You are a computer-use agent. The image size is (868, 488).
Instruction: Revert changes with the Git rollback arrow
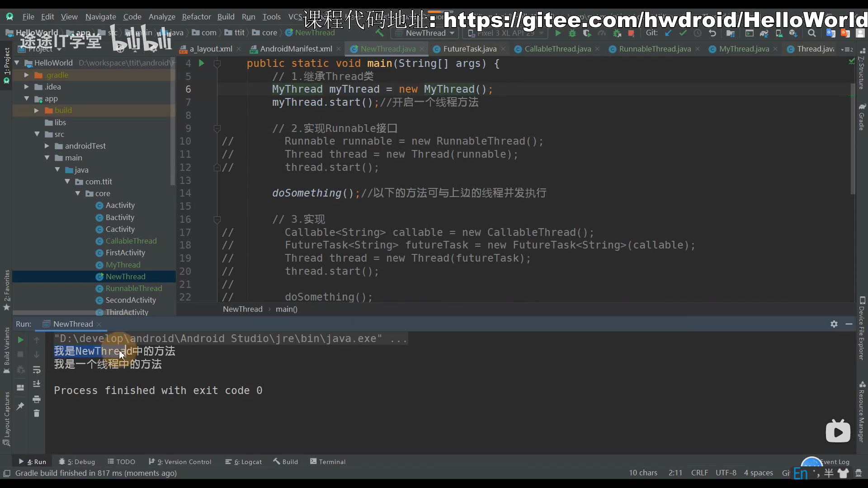[x=712, y=33]
